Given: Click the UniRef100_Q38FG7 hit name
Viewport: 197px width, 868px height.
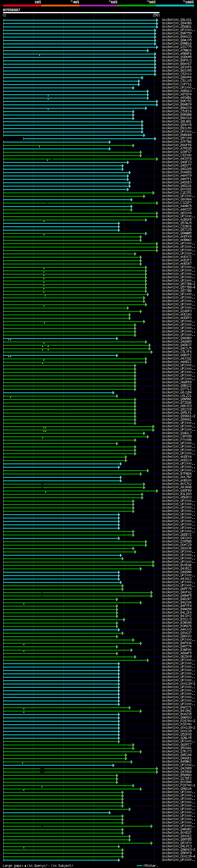Looking at the screenshot, I should click(177, 152).
